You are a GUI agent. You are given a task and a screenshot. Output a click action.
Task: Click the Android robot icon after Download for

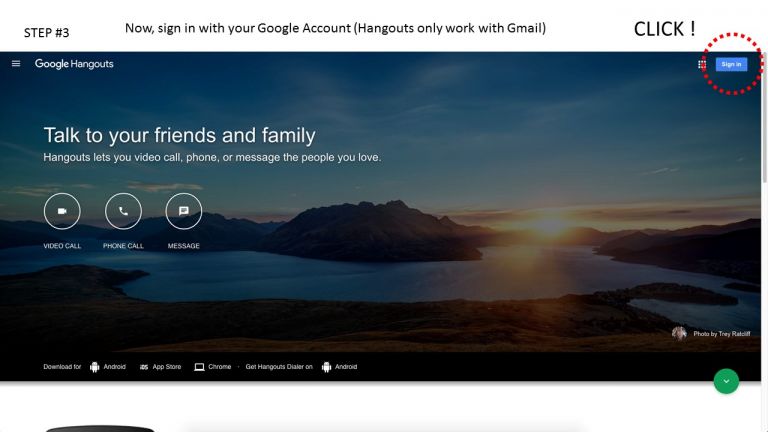[95, 367]
